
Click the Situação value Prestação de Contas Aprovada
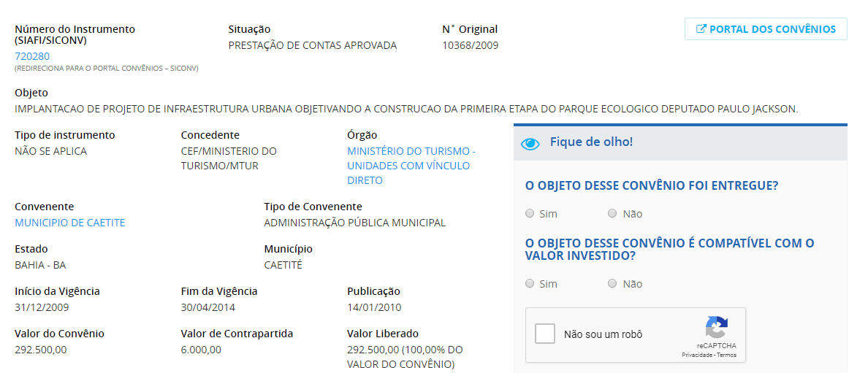coord(313,45)
